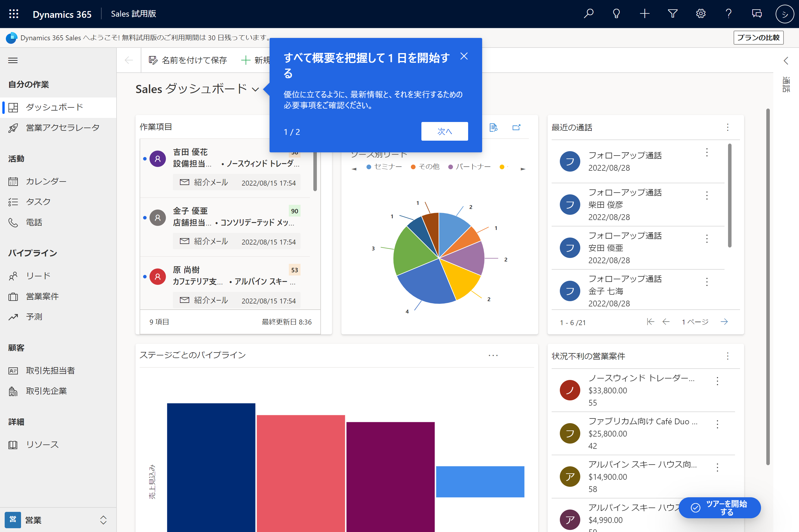Screen dimensions: 799x532
Task: Open 営業アクセラレータ in the sidebar
Action: [58, 128]
